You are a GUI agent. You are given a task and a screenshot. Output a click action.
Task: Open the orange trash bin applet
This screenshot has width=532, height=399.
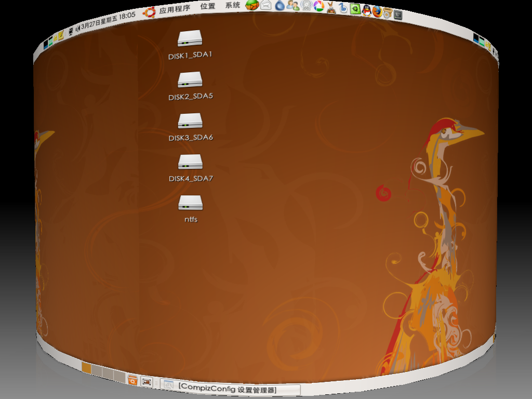pyautogui.click(x=132, y=380)
